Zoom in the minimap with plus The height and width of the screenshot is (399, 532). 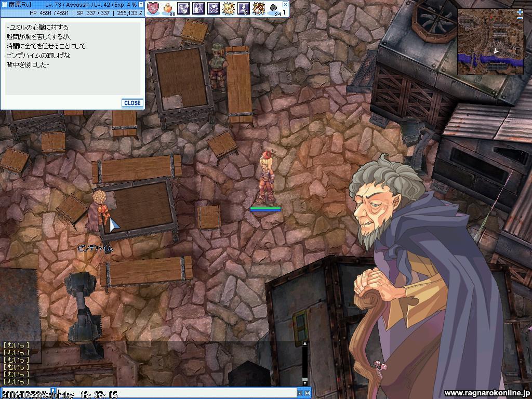(x=520, y=12)
